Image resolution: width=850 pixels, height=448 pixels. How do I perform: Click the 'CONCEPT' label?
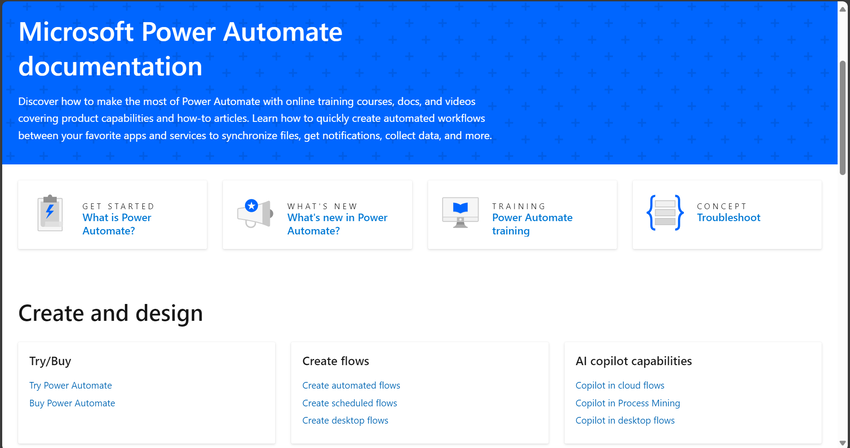(722, 206)
